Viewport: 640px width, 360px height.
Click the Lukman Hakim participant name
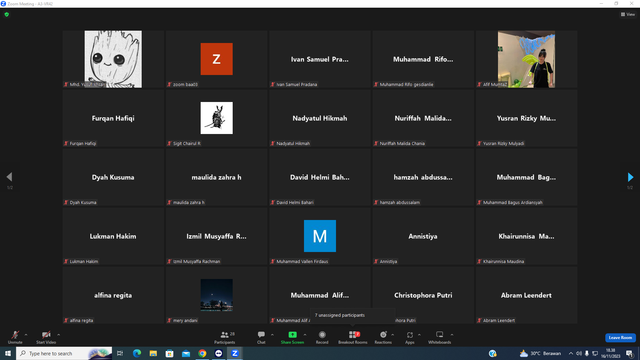point(113,236)
